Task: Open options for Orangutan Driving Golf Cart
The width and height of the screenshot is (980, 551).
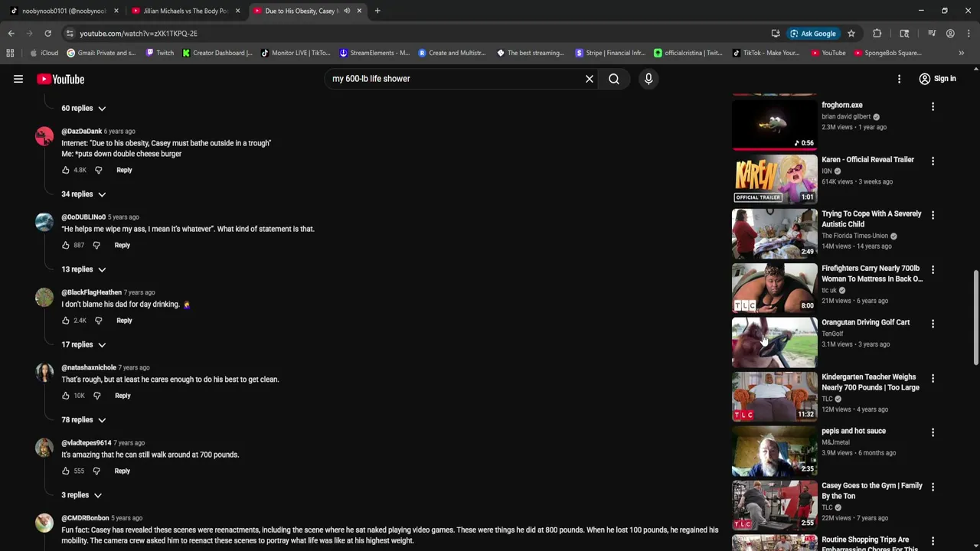Action: (933, 324)
